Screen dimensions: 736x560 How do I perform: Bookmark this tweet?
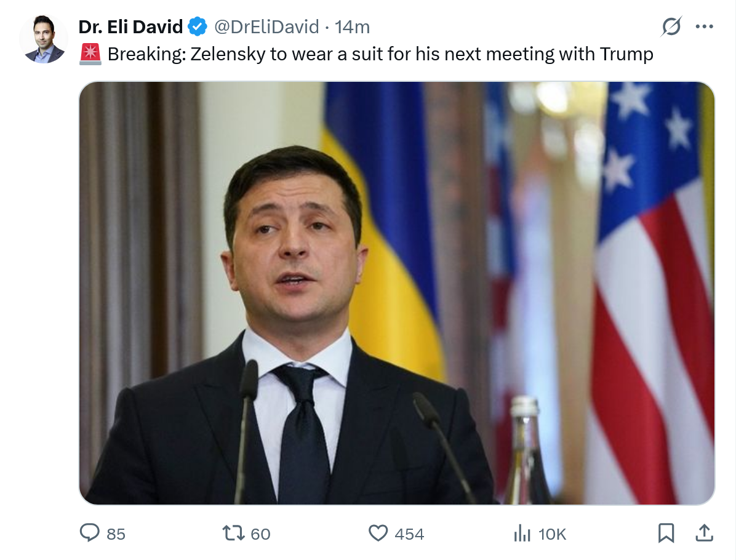click(666, 533)
